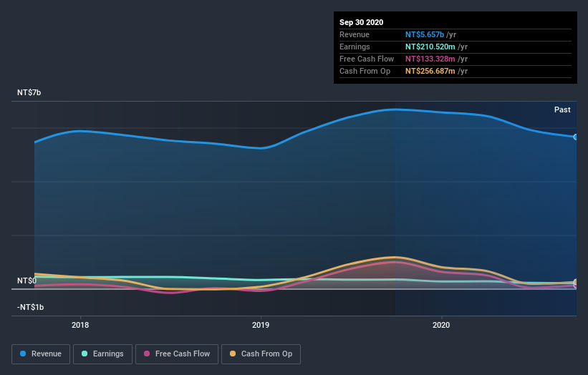
Task: Click the NT$256.687m cash from op value
Action: 430,71
